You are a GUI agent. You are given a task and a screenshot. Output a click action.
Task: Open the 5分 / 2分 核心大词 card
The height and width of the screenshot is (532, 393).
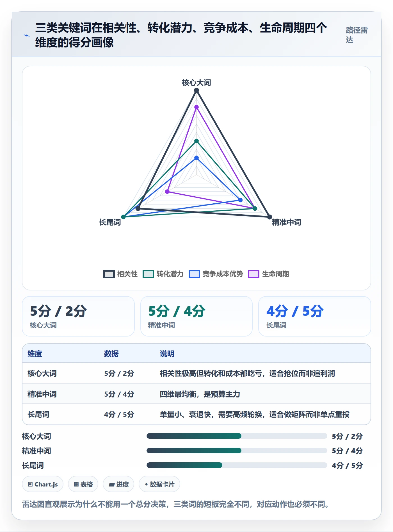click(x=78, y=316)
